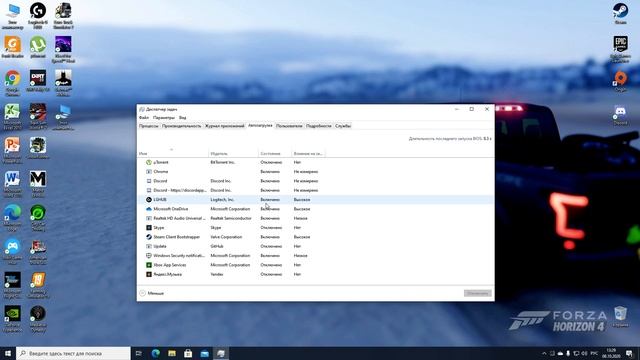Click the 'BitTorrent Inc.' publisher cell
Screen dimensions: 640x360
tap(222, 162)
